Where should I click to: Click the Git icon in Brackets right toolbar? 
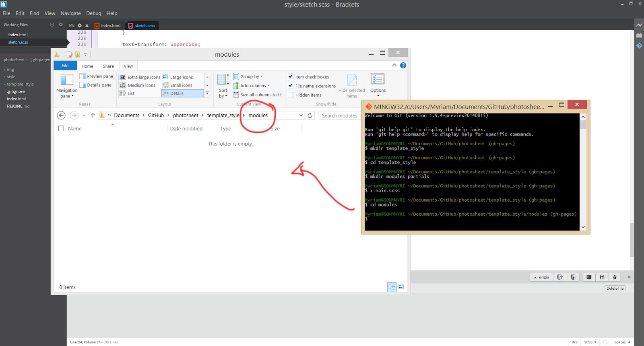639,46
